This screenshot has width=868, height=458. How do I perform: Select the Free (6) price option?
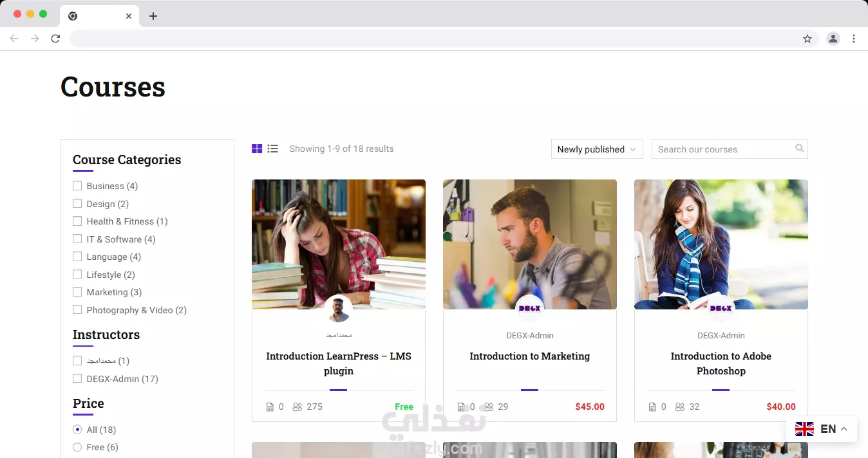pyautogui.click(x=77, y=447)
